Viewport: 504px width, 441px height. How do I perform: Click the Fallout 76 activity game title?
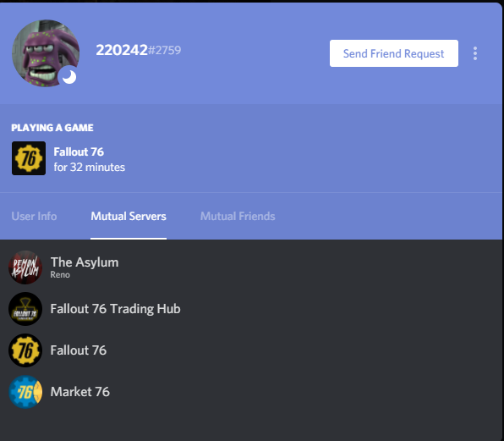point(79,152)
